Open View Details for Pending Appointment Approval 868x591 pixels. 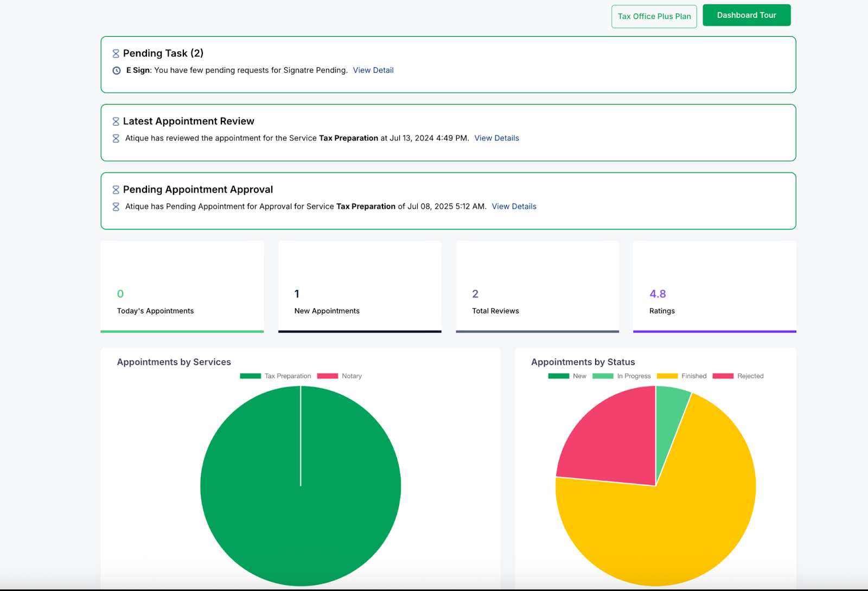click(x=514, y=207)
